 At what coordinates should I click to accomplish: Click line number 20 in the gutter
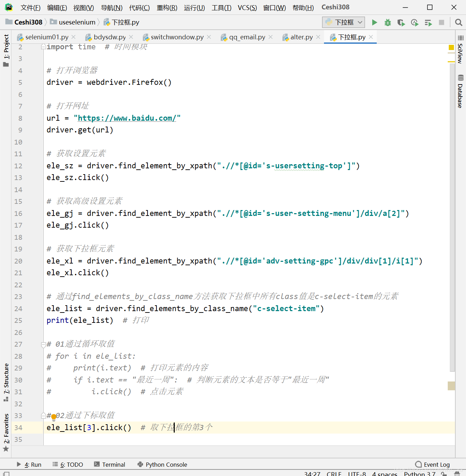pyautogui.click(x=18, y=261)
